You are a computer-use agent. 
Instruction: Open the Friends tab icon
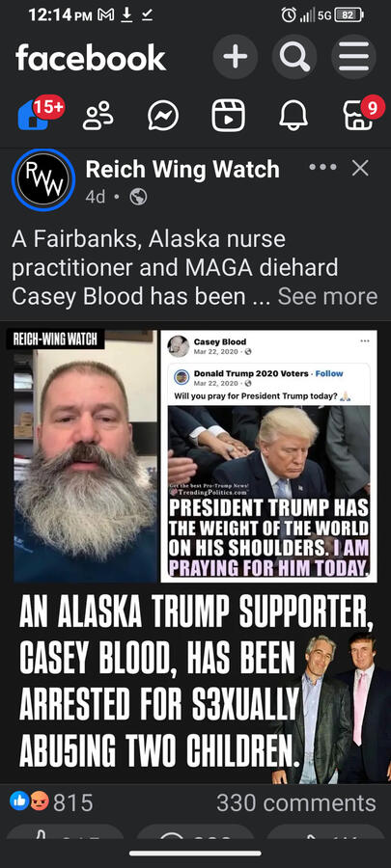pyautogui.click(x=98, y=116)
